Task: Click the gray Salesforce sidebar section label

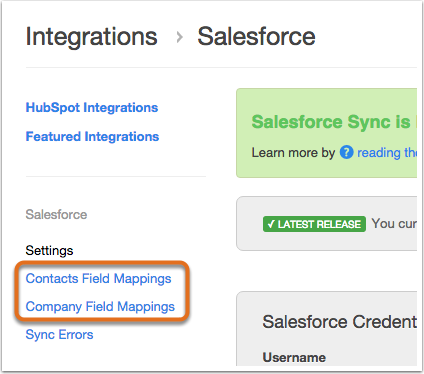Action: pyautogui.click(x=56, y=214)
